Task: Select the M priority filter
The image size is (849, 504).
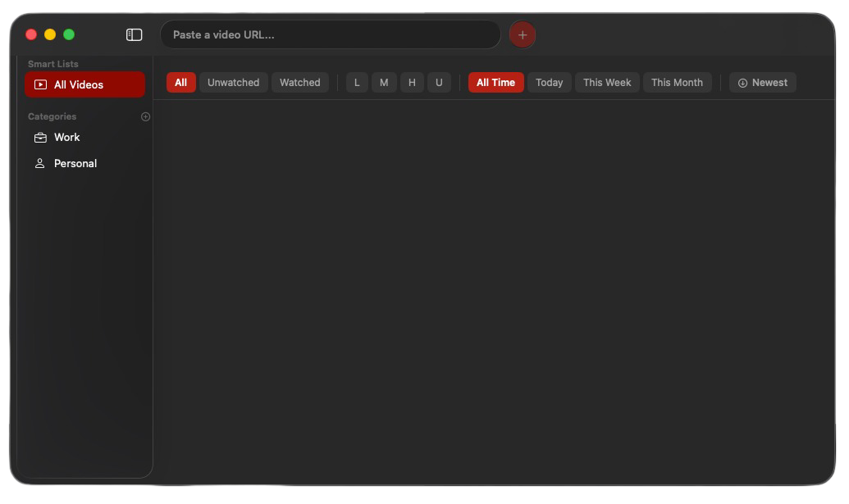Action: 384,83
